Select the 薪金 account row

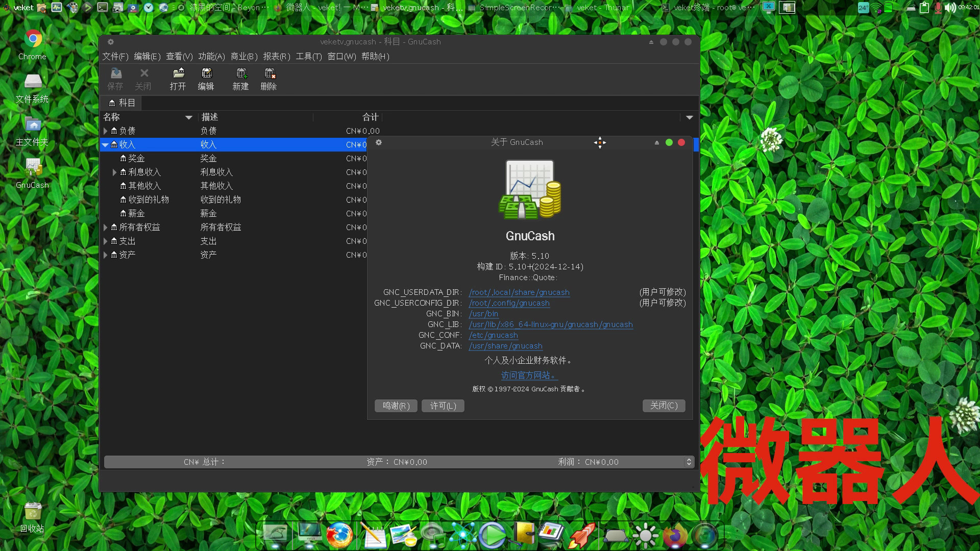[233, 214]
